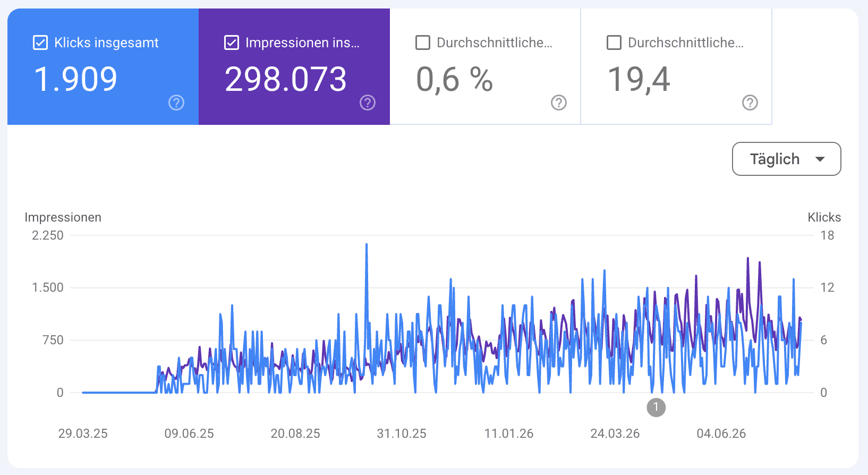Enable the Durchschnittliche checkbox showing 0,6 %

423,43
